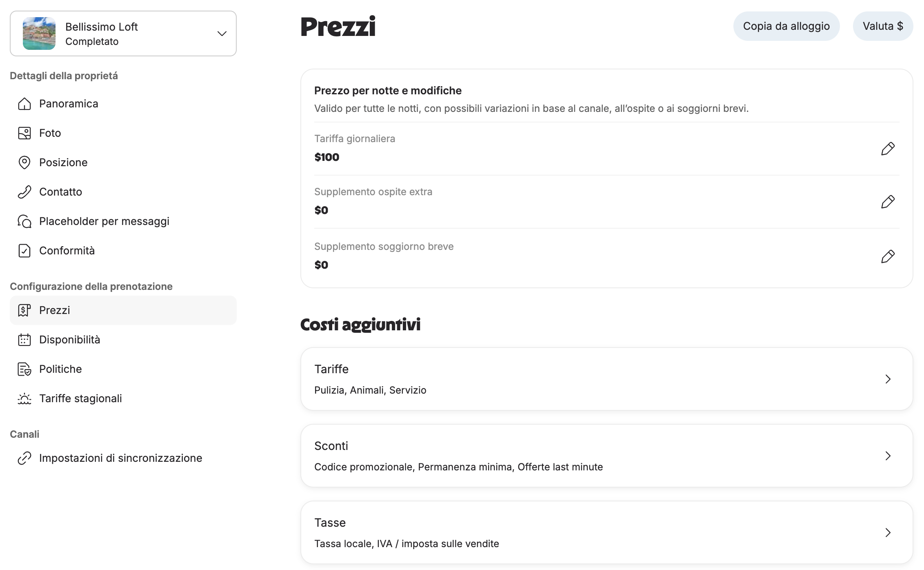
Task: Click the Bellissimo Loft property thumbnail
Action: (x=39, y=33)
